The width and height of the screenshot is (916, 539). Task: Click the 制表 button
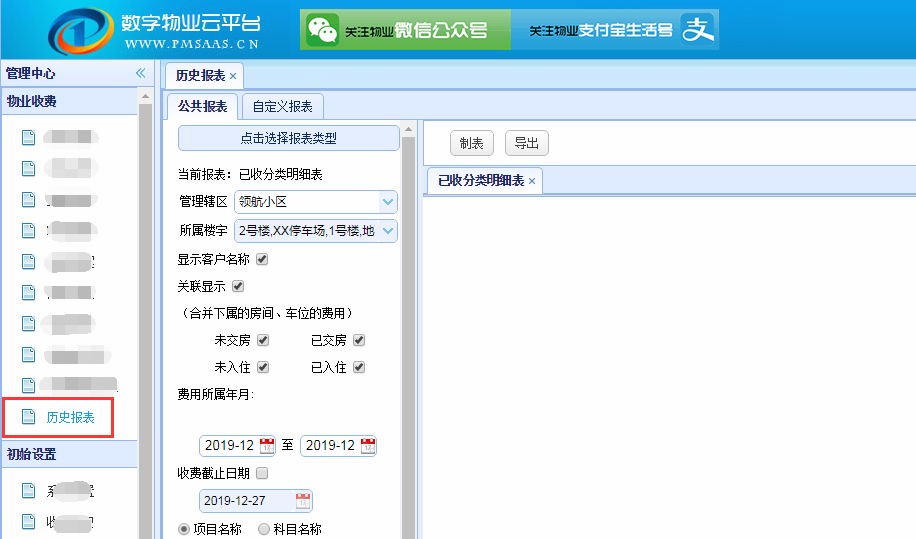coord(471,144)
